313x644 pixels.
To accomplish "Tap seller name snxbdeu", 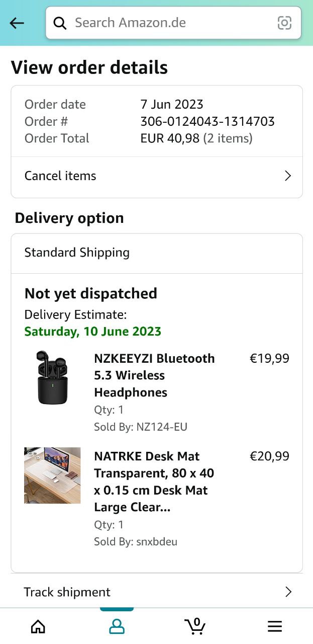I will 156,542.
